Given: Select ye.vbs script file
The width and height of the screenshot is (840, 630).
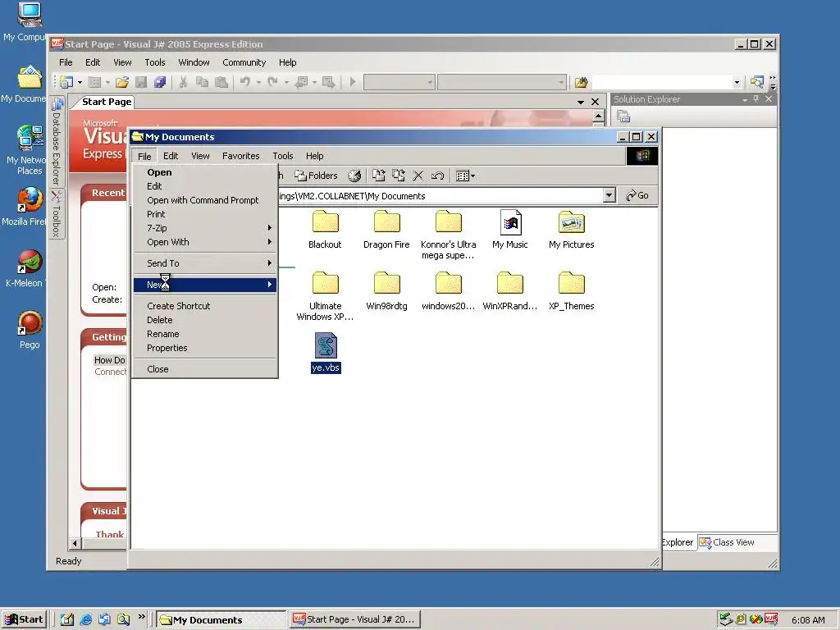Looking at the screenshot, I should pos(326,353).
